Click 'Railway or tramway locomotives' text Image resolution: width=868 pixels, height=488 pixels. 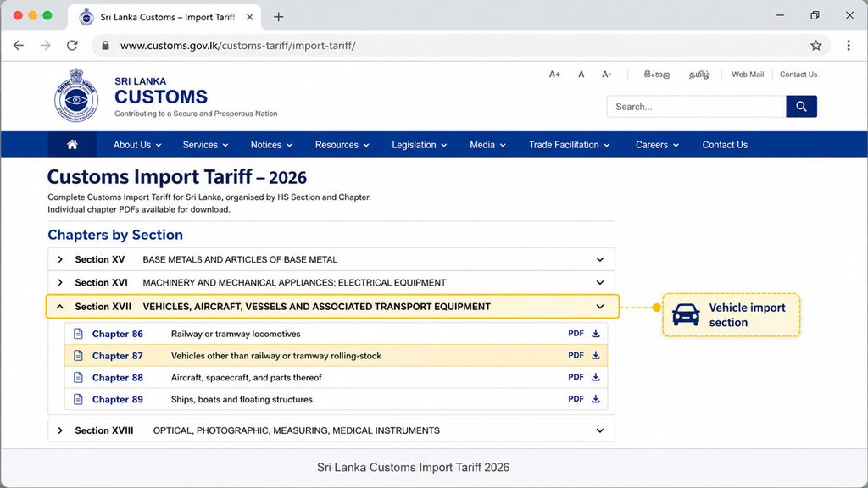[236, 334]
